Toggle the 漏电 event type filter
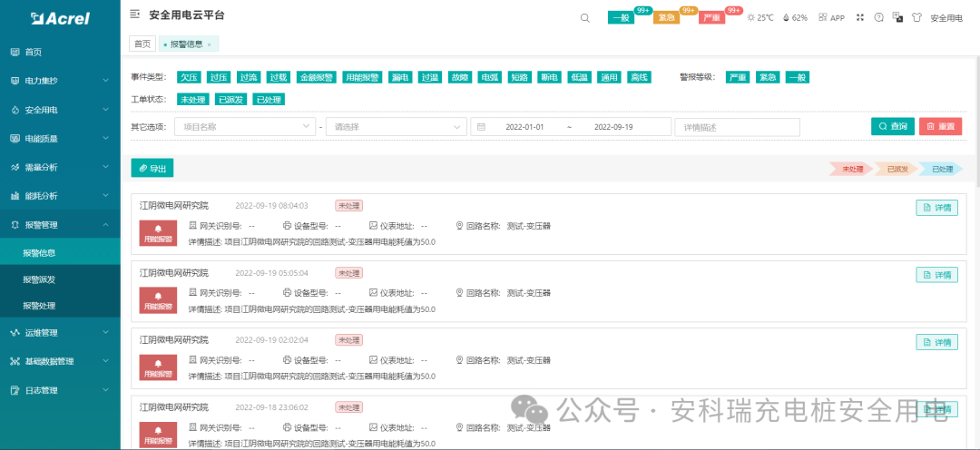Image resolution: width=980 pixels, height=450 pixels. coord(400,77)
